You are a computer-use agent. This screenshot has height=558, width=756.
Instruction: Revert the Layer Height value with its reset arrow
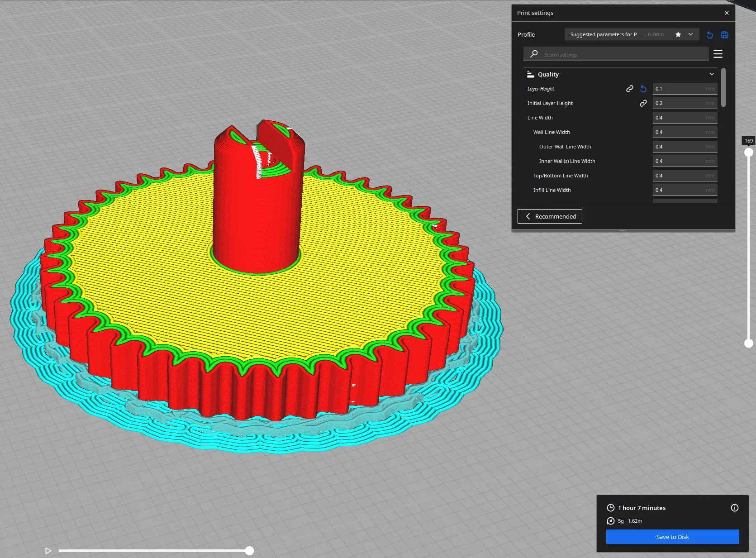[x=643, y=89]
